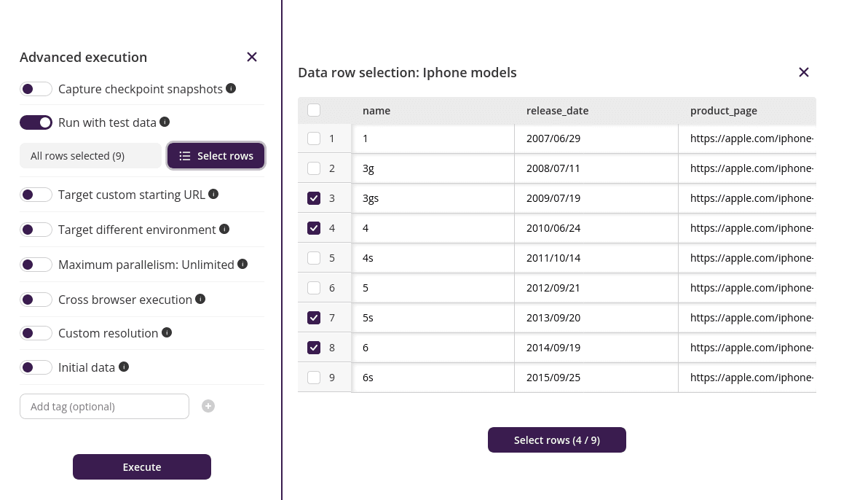Click the list icon inside Select rows button

tap(185, 155)
